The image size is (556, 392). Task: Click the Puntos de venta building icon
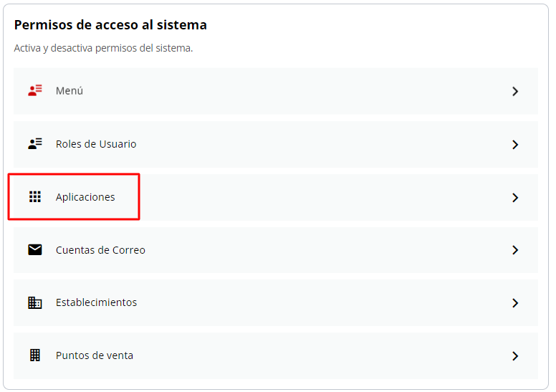[35, 355]
